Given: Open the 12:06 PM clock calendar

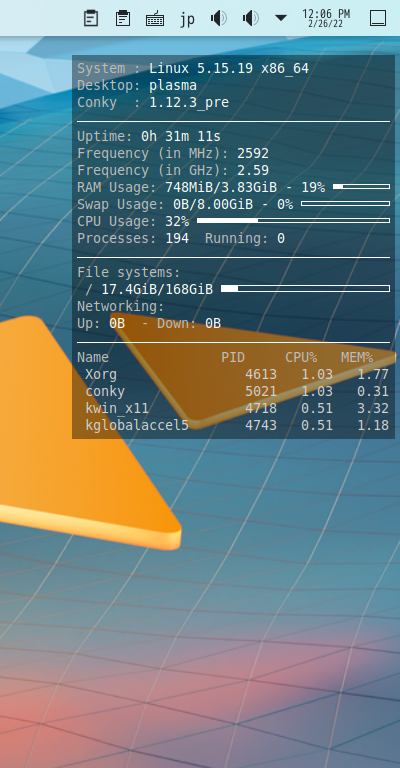Looking at the screenshot, I should click(x=326, y=13).
